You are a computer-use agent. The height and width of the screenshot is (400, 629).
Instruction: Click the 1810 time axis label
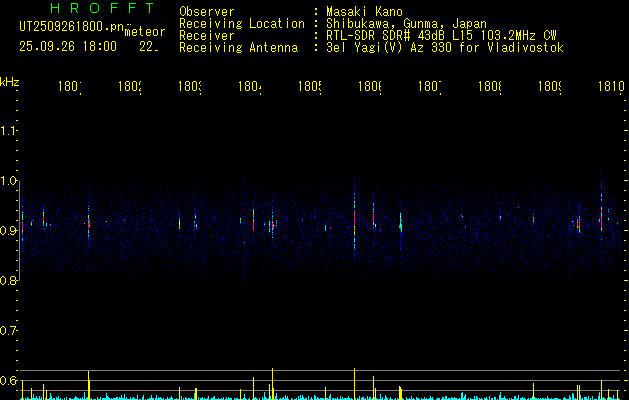[611, 87]
